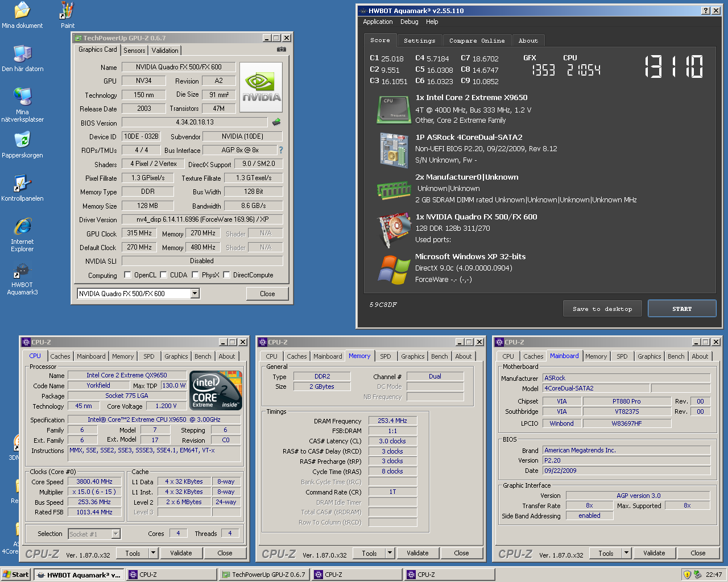Screen dimensions: 728x582
Task: Click the Intel Core 2 Extreme logo in CPU-Z
Action: [216, 390]
